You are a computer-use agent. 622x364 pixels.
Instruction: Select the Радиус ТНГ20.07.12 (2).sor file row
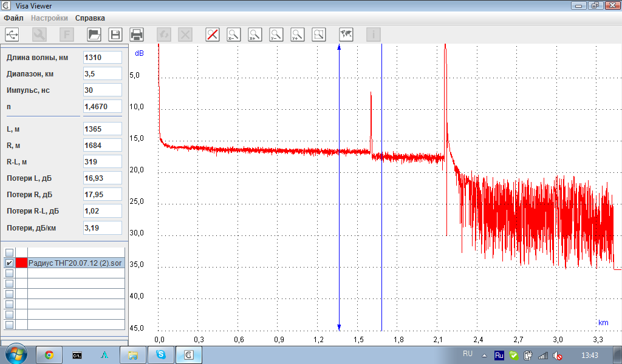click(x=75, y=263)
